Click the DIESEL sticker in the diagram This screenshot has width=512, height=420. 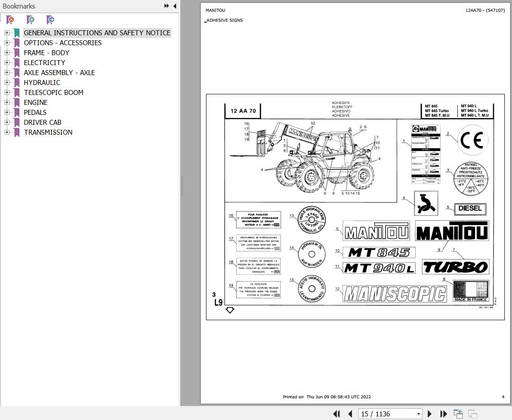(470, 209)
